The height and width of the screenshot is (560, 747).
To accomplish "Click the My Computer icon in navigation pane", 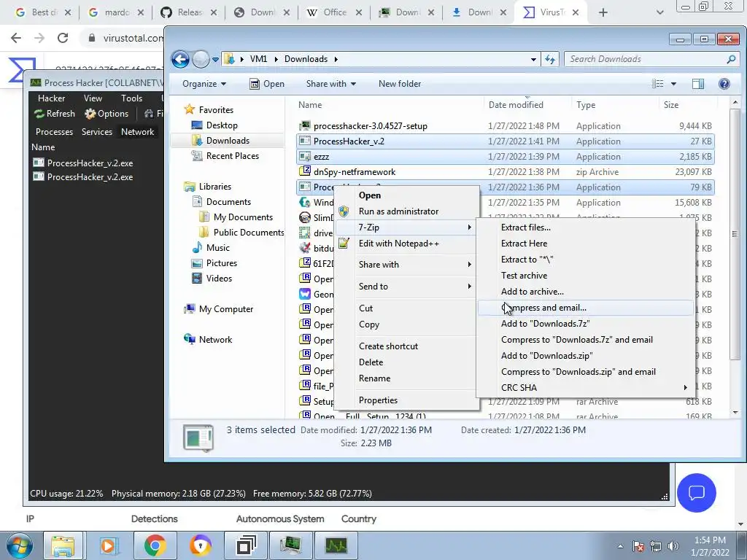I will pyautogui.click(x=189, y=308).
